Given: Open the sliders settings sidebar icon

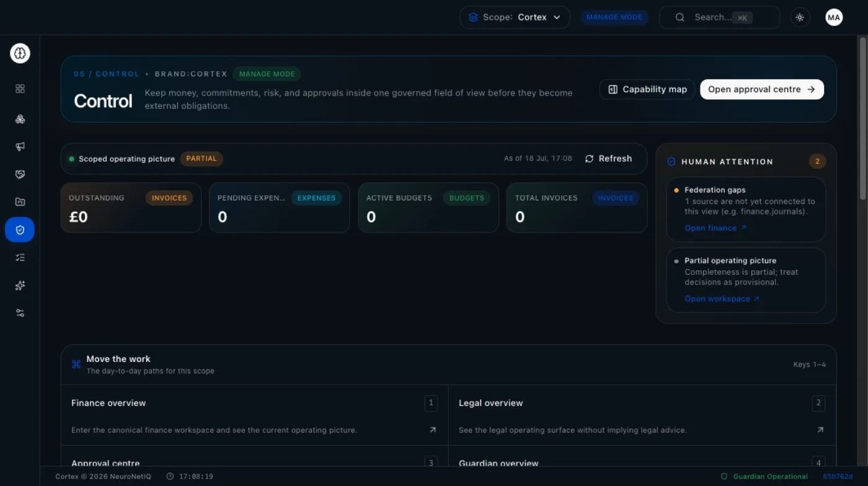Looking at the screenshot, I should (20, 313).
